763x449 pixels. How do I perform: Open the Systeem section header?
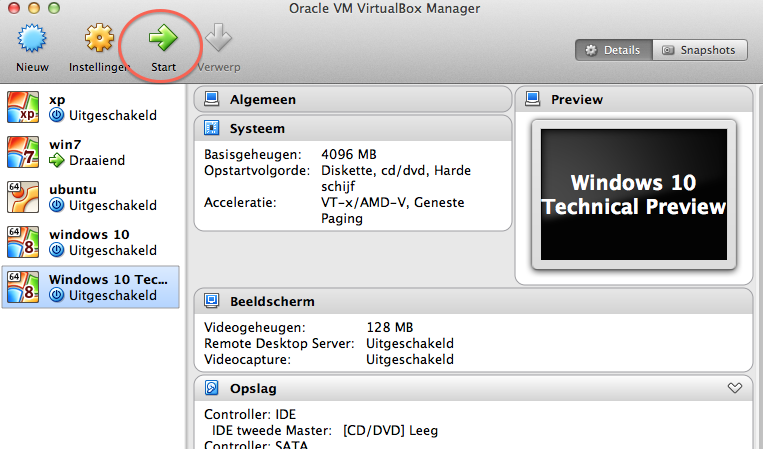coord(257,128)
